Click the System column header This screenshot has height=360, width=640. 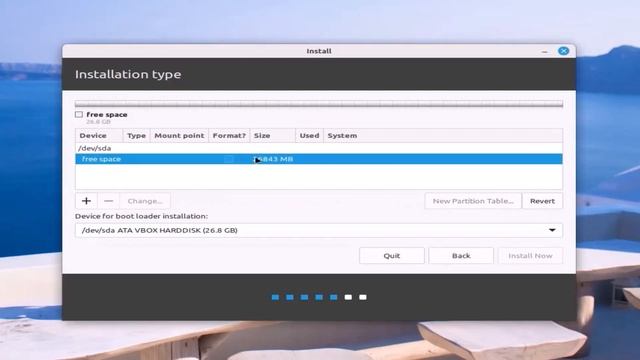pos(443,136)
